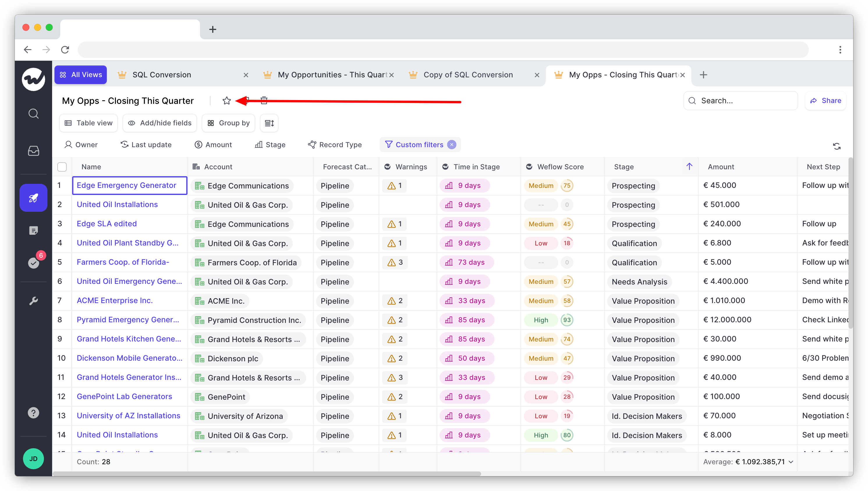Star the view as favorite
This screenshot has height=491, width=868.
tap(226, 100)
